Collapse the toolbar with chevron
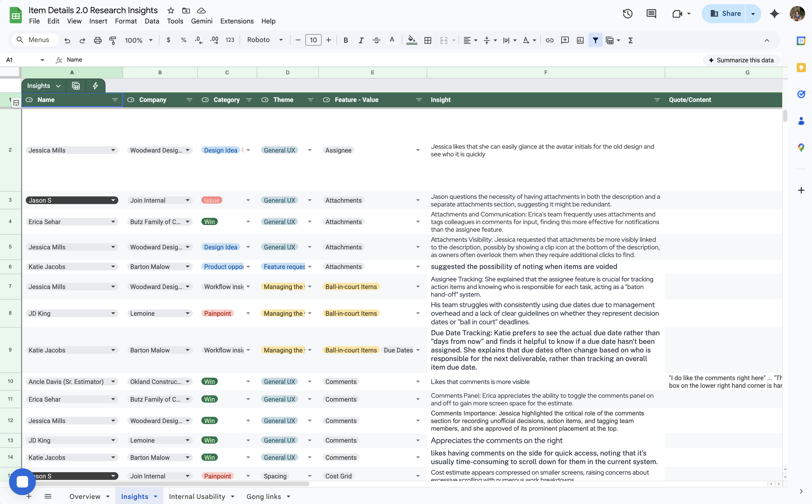This screenshot has width=812, height=504. click(767, 40)
